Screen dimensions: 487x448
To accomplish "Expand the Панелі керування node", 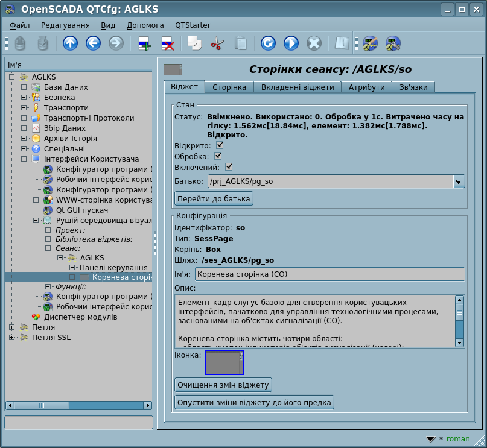I will pos(72,268).
